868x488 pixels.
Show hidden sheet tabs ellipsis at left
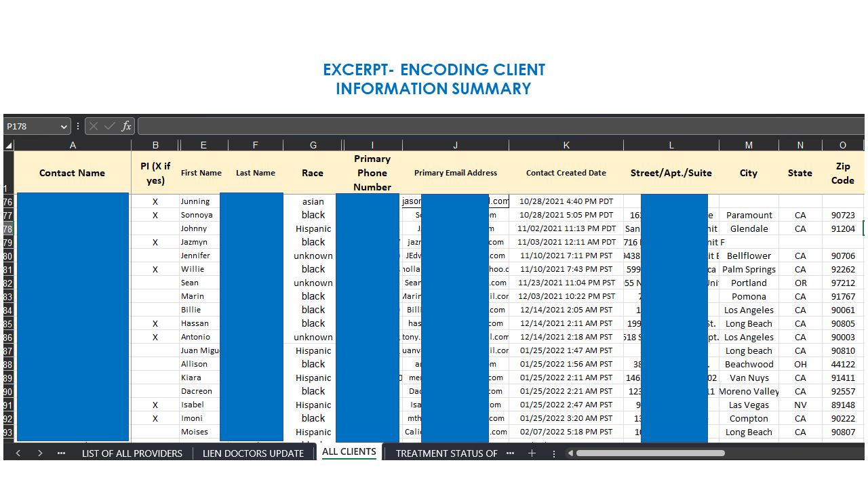pos(62,453)
